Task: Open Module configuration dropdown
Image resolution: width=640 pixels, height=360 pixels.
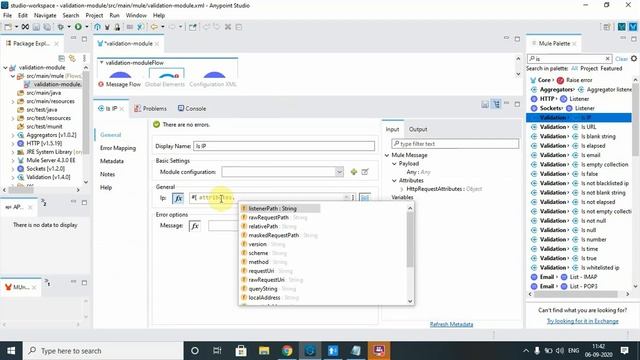Action: 339,172
